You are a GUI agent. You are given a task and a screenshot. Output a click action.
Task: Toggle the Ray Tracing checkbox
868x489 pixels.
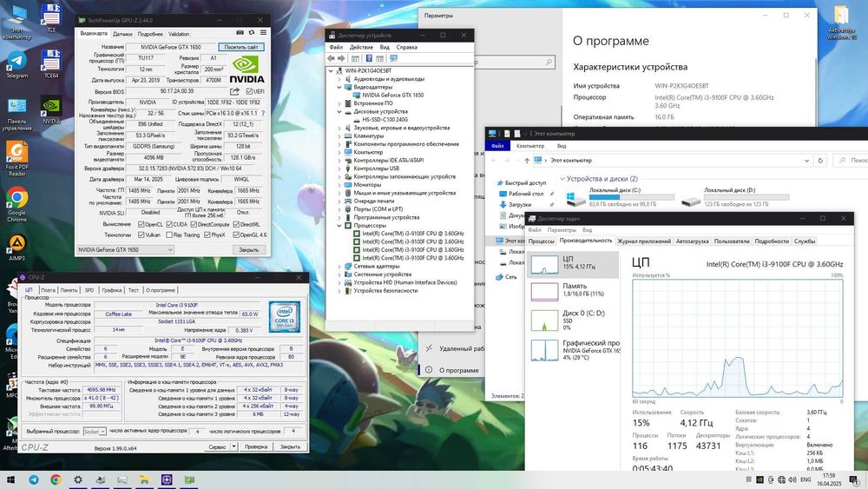[169, 235]
